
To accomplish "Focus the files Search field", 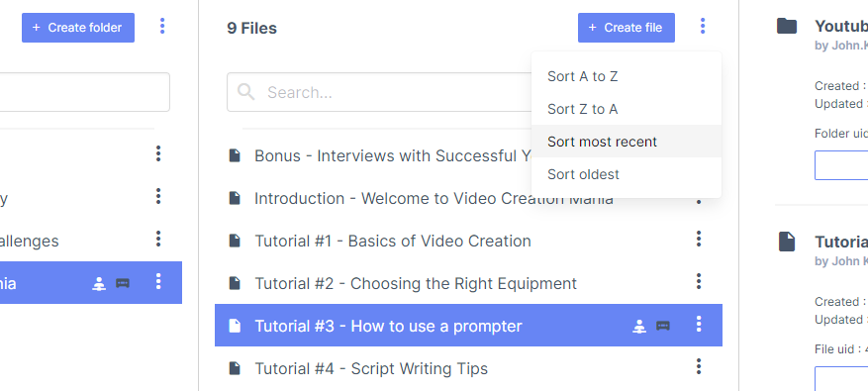I will (x=379, y=92).
